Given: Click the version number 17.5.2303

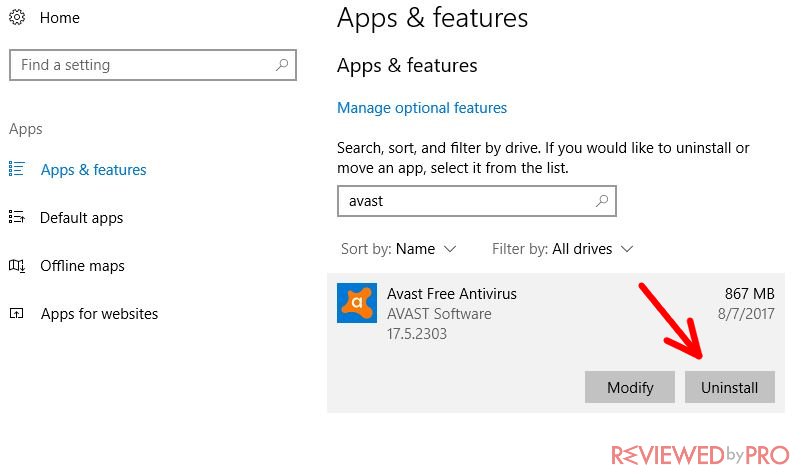Looking at the screenshot, I should coord(417,334).
